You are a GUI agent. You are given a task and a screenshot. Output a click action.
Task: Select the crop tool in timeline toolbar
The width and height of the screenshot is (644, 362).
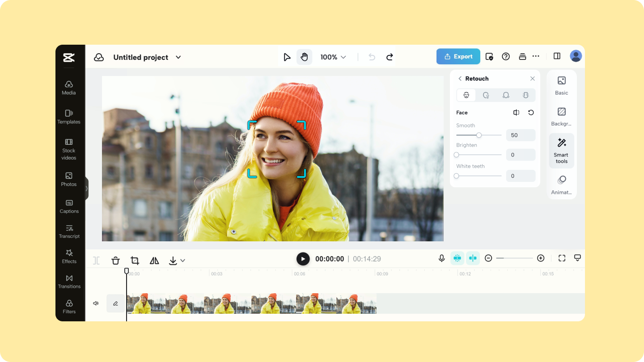(x=135, y=261)
